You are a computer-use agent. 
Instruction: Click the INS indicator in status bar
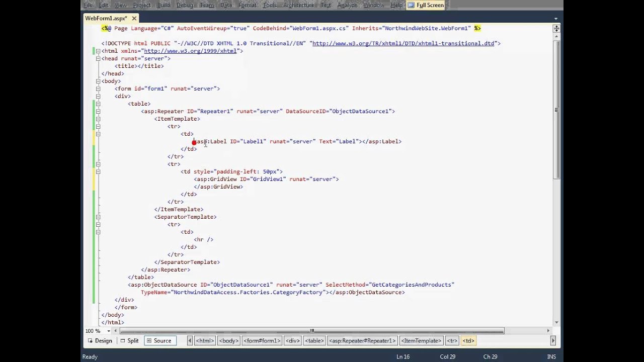[x=551, y=356]
